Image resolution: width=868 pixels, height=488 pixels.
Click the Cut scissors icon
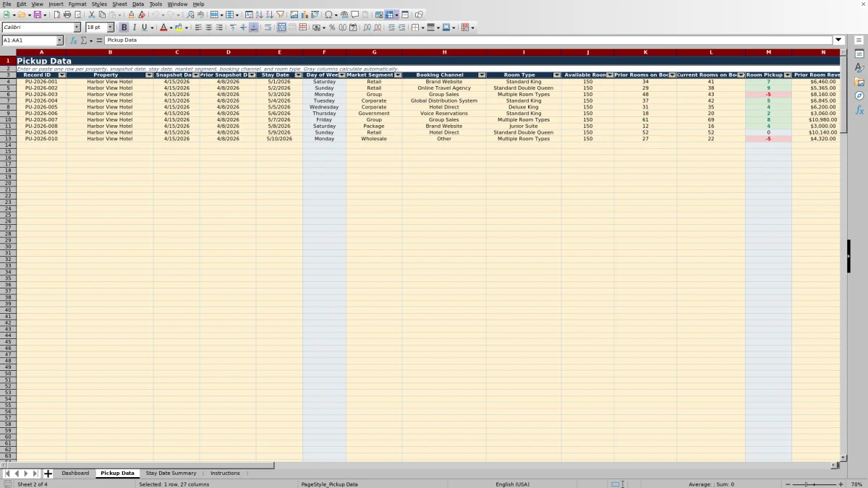point(92,14)
